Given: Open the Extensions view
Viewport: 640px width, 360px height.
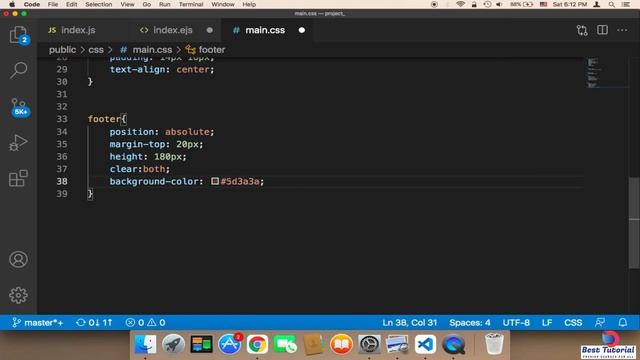Looking at the screenshot, I should pyautogui.click(x=18, y=178).
